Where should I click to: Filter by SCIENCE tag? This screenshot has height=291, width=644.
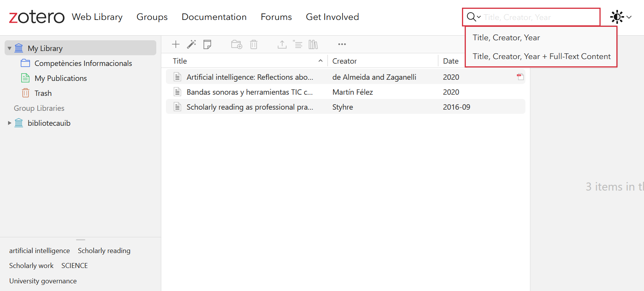[x=74, y=266]
